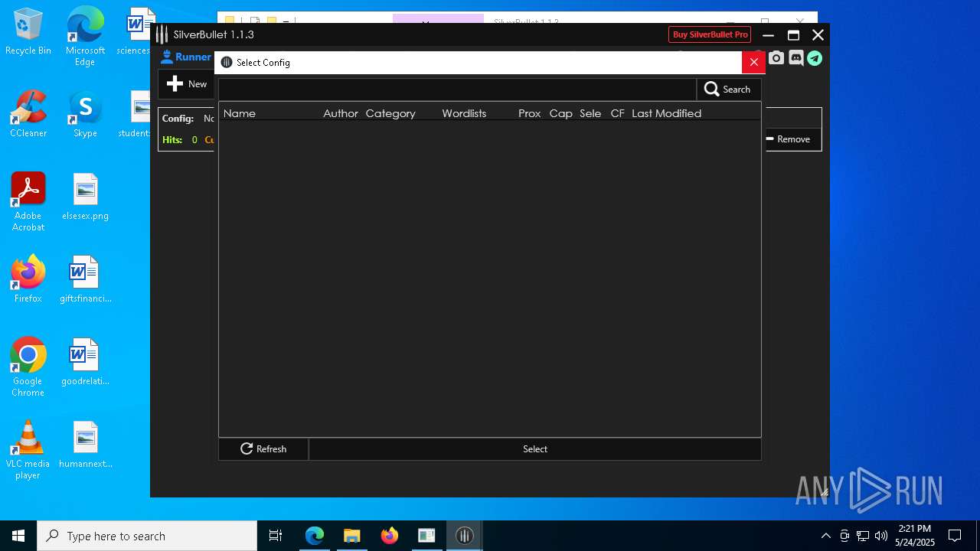Screen dimensions: 980x551
Task: Sort configs by Last Modified column
Action: (667, 113)
